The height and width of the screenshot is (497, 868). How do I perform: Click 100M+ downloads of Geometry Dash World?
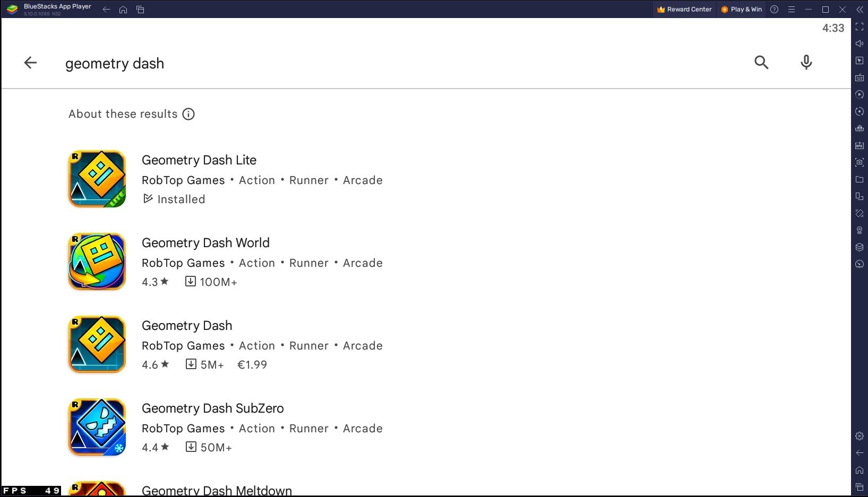pyautogui.click(x=211, y=282)
